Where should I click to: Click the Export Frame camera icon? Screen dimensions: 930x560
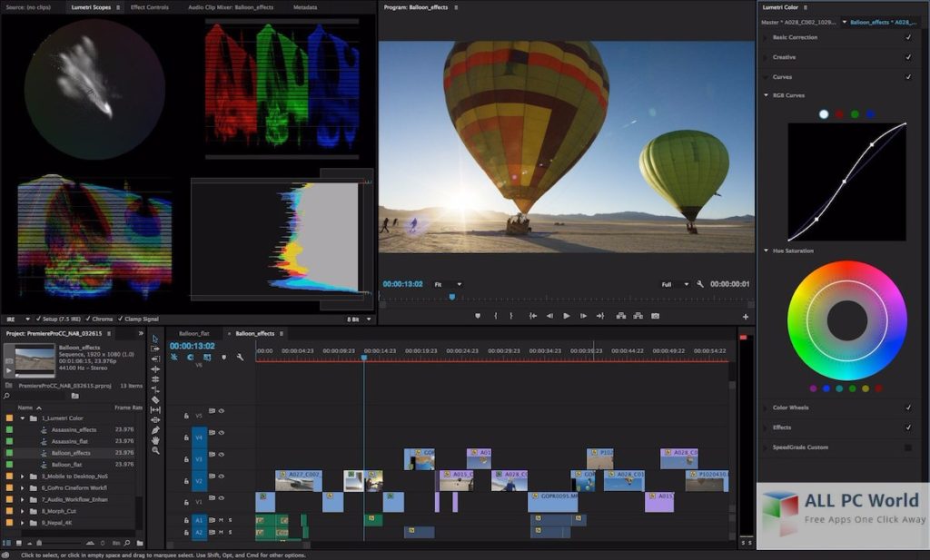point(655,316)
